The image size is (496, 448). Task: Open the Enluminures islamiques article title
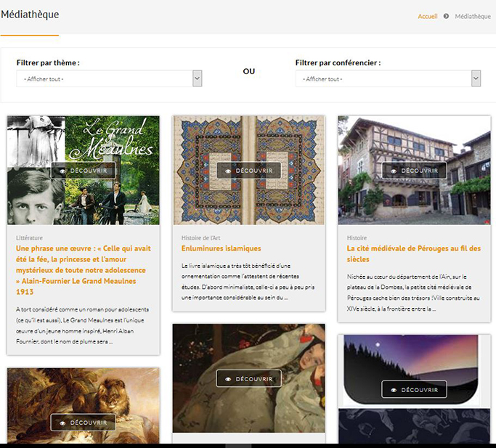point(221,248)
